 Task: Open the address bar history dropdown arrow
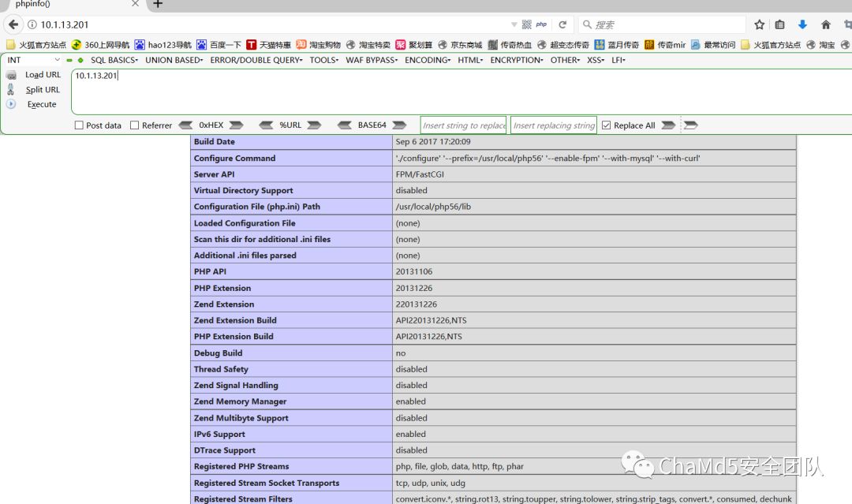514,24
